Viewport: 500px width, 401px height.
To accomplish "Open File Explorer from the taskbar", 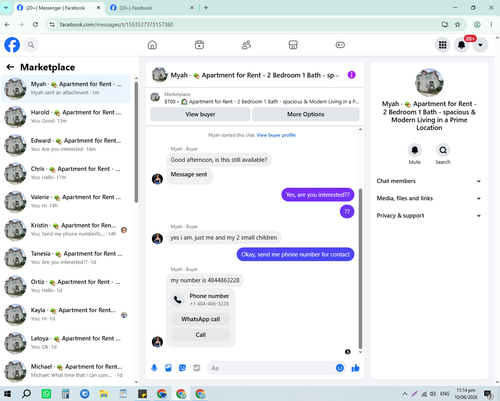I will coord(104,394).
